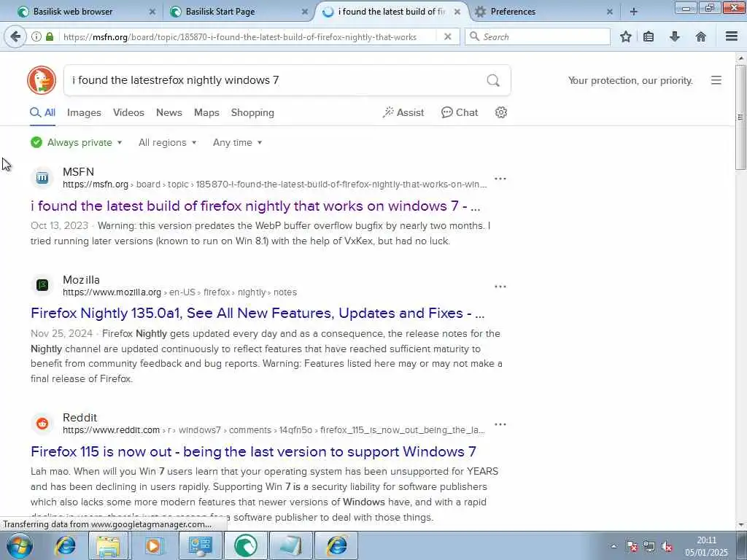Screen dimensions: 747x560
Task: Click the MSFN site favicon
Action: pyautogui.click(x=42, y=178)
